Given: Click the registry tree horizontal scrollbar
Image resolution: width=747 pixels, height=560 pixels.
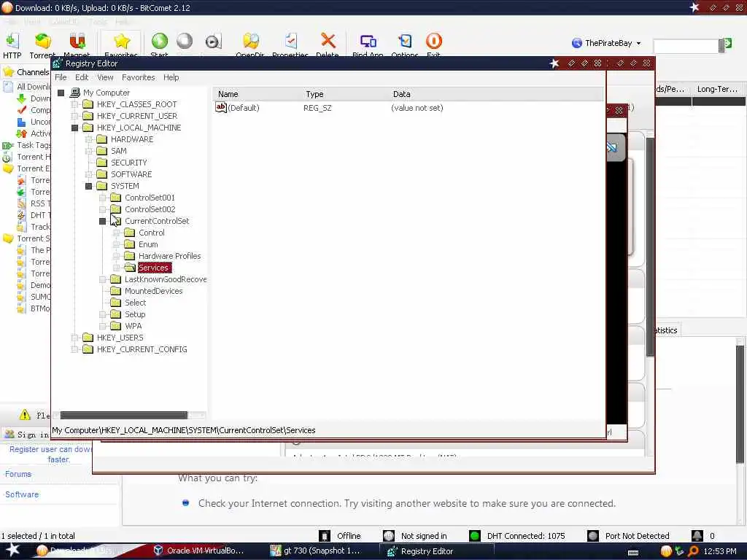Looking at the screenshot, I should point(124,415).
